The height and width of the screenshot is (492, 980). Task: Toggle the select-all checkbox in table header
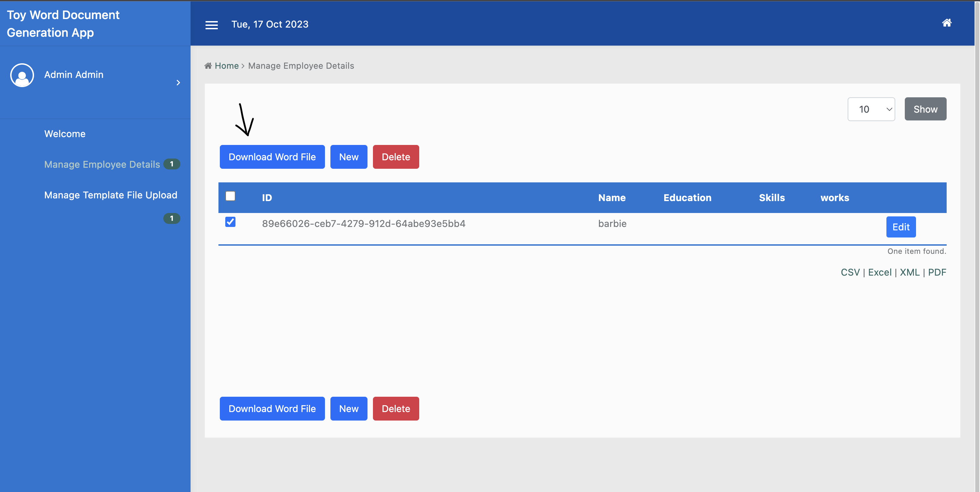tap(230, 196)
